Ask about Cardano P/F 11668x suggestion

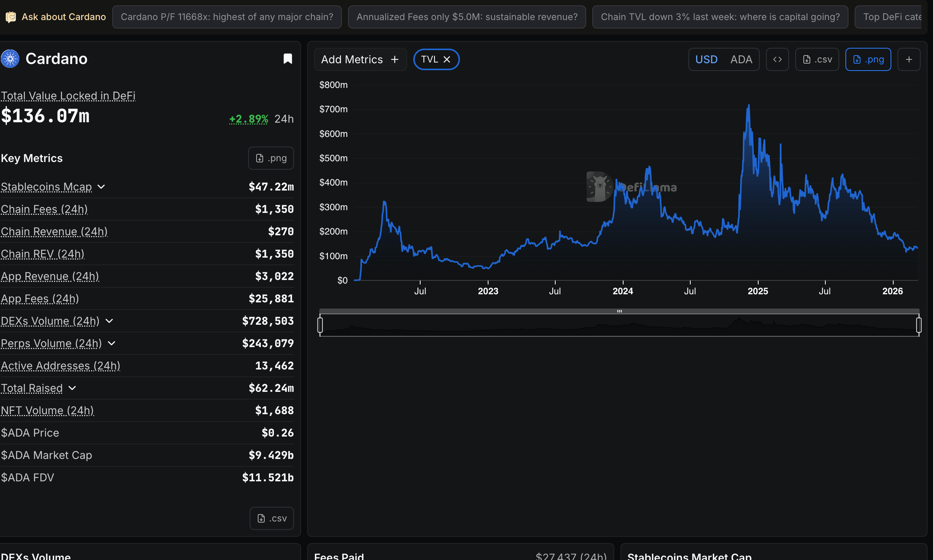[227, 17]
